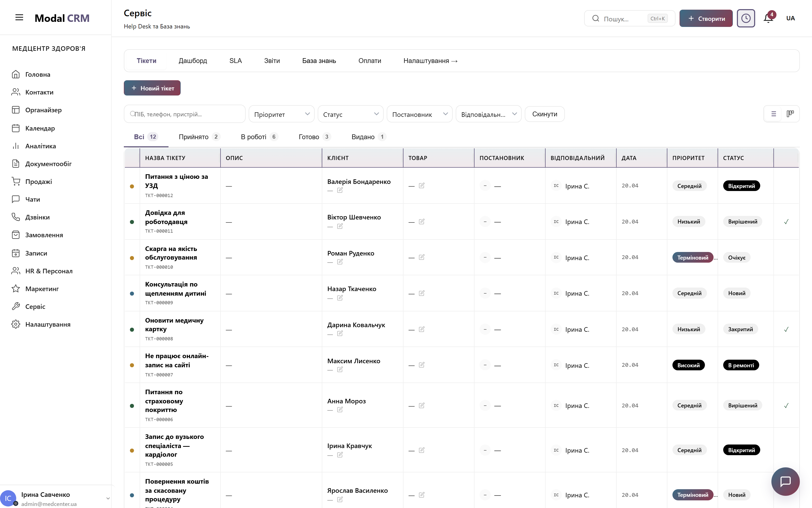Edit client icon for Роман Руденко
The height and width of the screenshot is (508, 812).
(x=340, y=262)
